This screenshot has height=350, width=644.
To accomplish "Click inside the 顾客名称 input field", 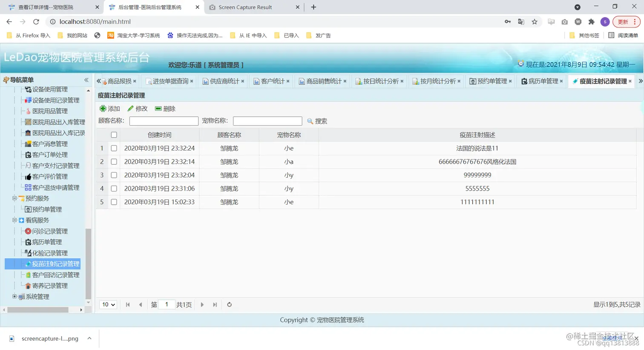I will pyautogui.click(x=164, y=121).
